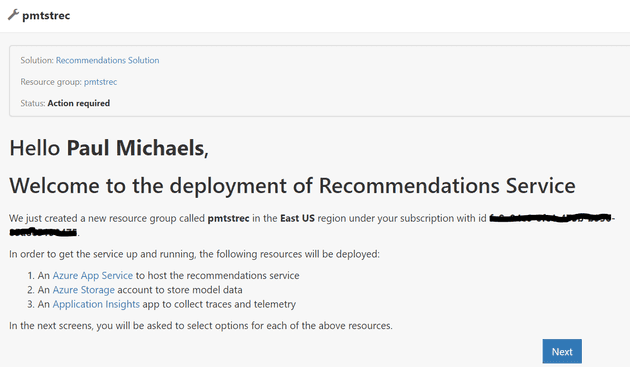The height and width of the screenshot is (367, 630).
Task: Open the pmtstrec resource group link
Action: click(100, 82)
